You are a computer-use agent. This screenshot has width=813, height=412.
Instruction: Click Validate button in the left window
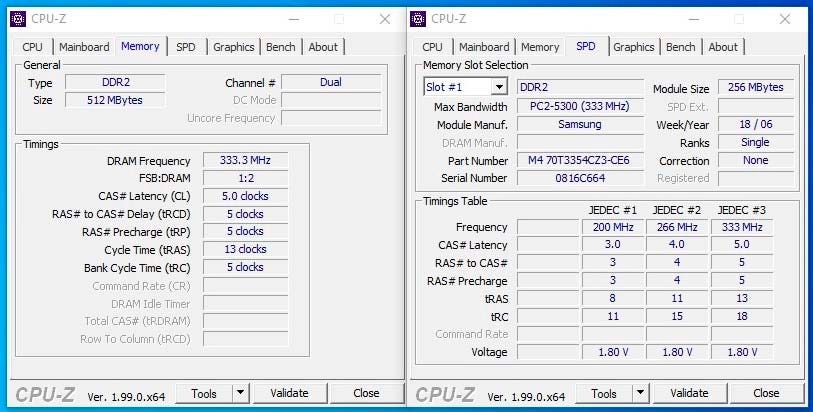pyautogui.click(x=289, y=394)
